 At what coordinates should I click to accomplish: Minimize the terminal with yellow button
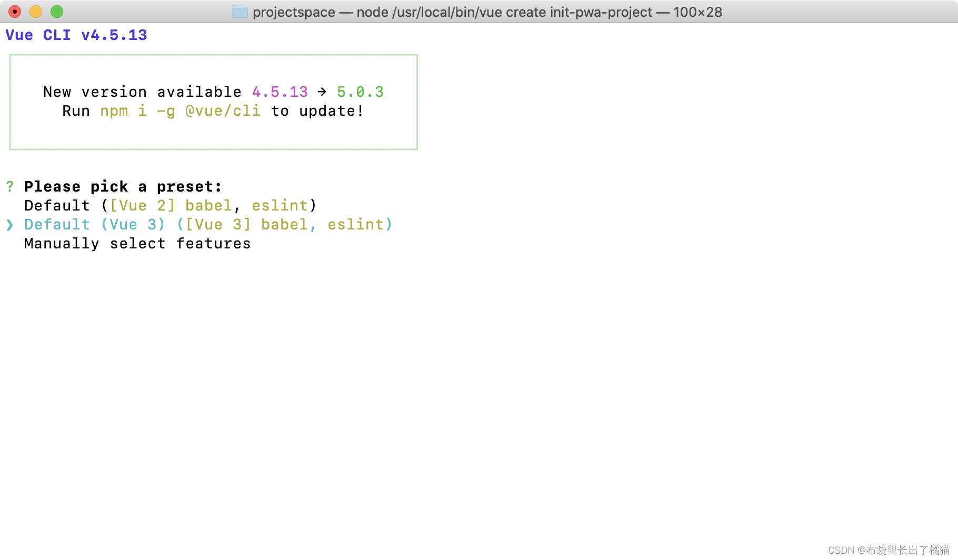click(36, 12)
